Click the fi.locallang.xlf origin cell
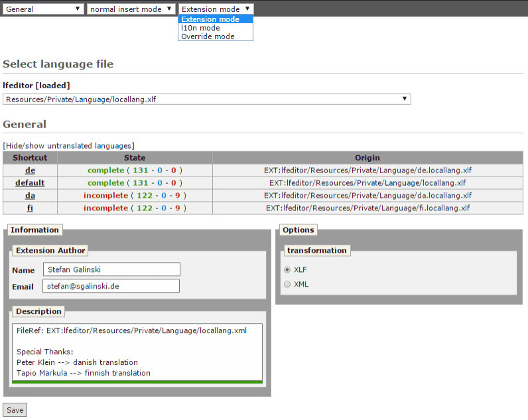This screenshot has width=528, height=420. pos(367,208)
